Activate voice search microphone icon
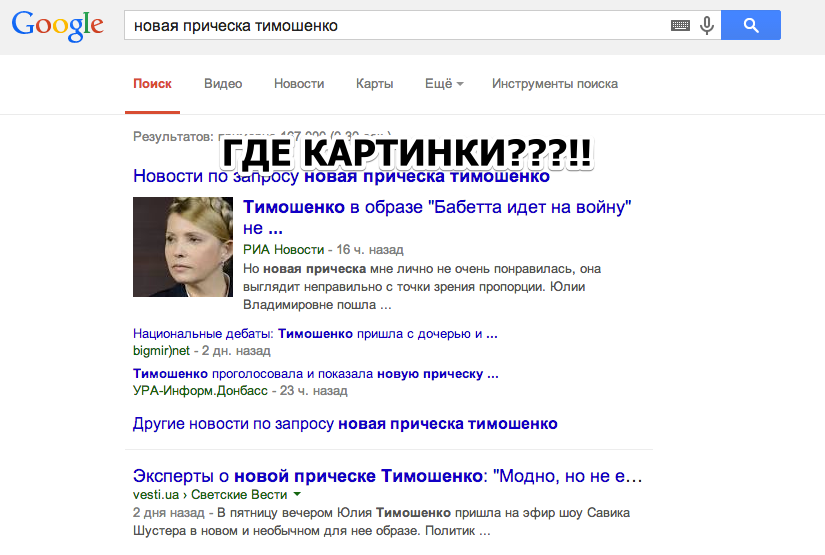The image size is (825, 555). (x=707, y=25)
